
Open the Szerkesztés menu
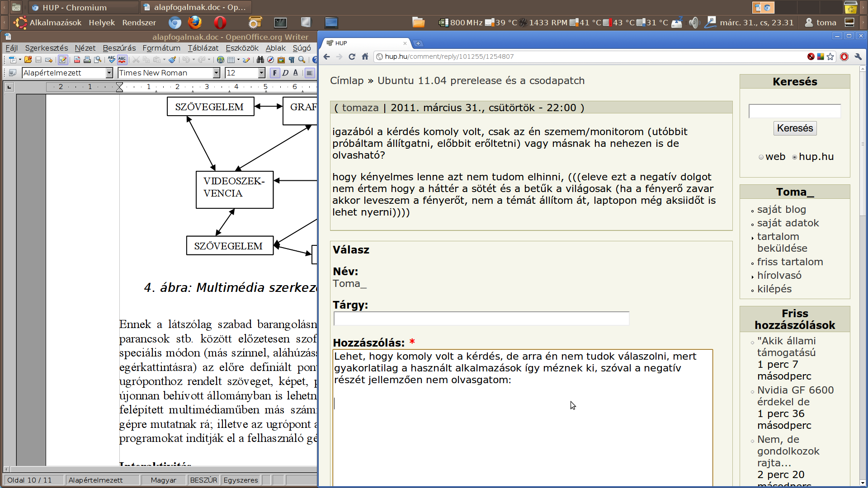pyautogui.click(x=47, y=48)
